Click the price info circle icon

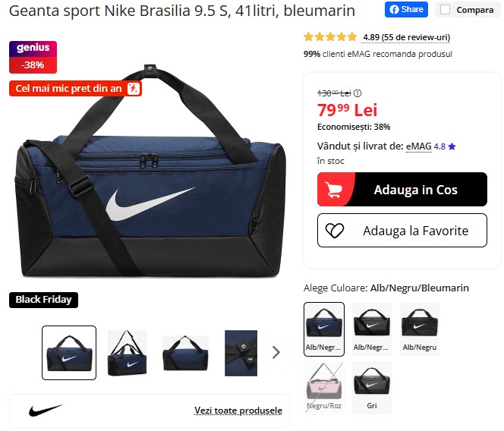point(358,93)
